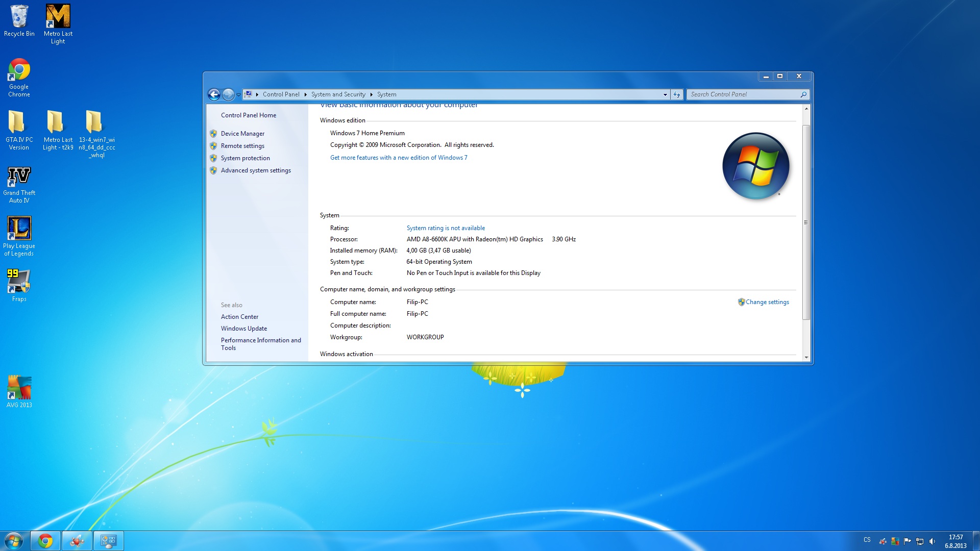Viewport: 980px width, 551px height.
Task: Open the Fraps desktop shortcut
Action: (x=19, y=285)
